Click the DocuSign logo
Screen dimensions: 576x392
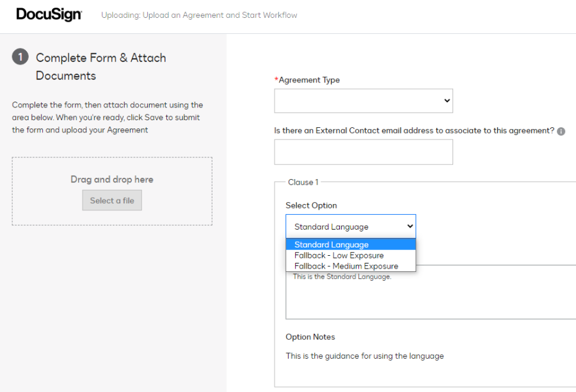click(x=49, y=15)
